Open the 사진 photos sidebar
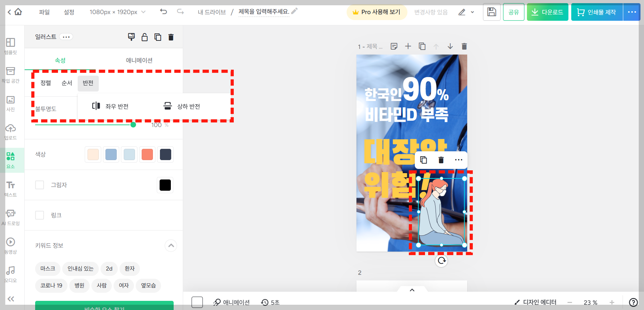This screenshot has height=310, width=644. [11, 103]
